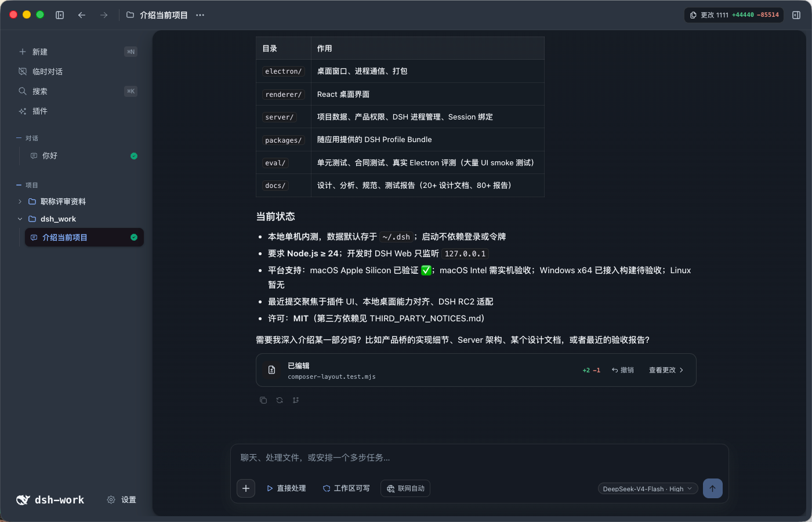
Task: Click 撤销 to undo the edit
Action: [623, 370]
